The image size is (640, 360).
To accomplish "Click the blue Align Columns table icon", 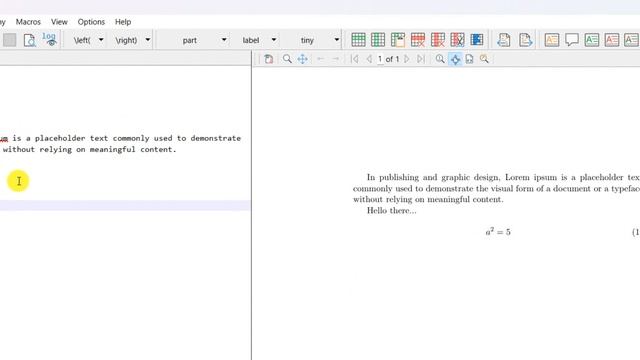I will click(x=477, y=40).
